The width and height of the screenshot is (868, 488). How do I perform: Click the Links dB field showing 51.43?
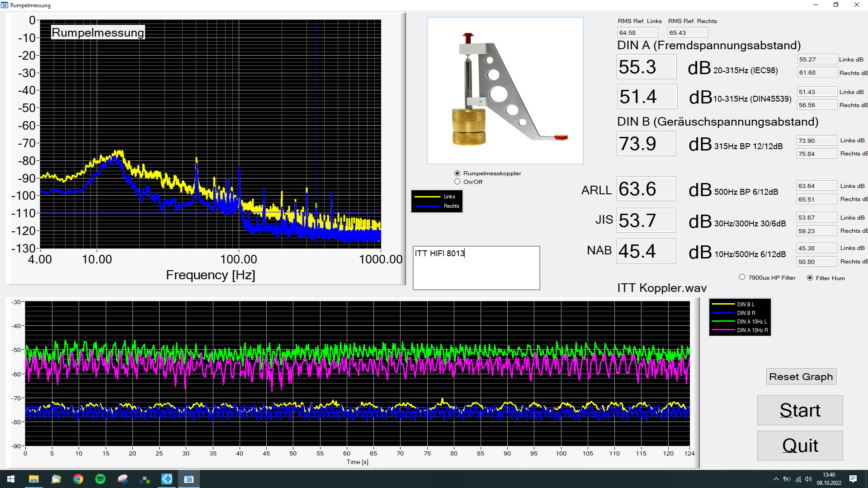point(817,92)
